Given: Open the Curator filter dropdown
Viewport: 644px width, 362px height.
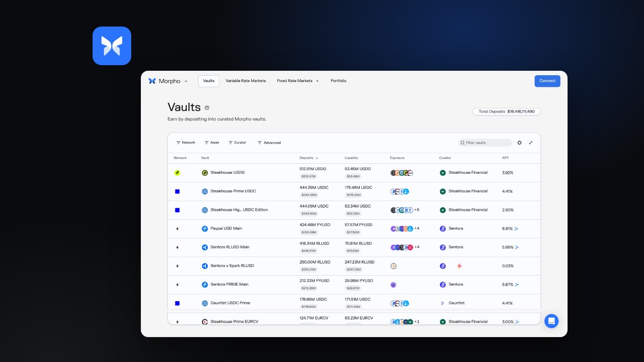Looking at the screenshot, I should (x=237, y=143).
